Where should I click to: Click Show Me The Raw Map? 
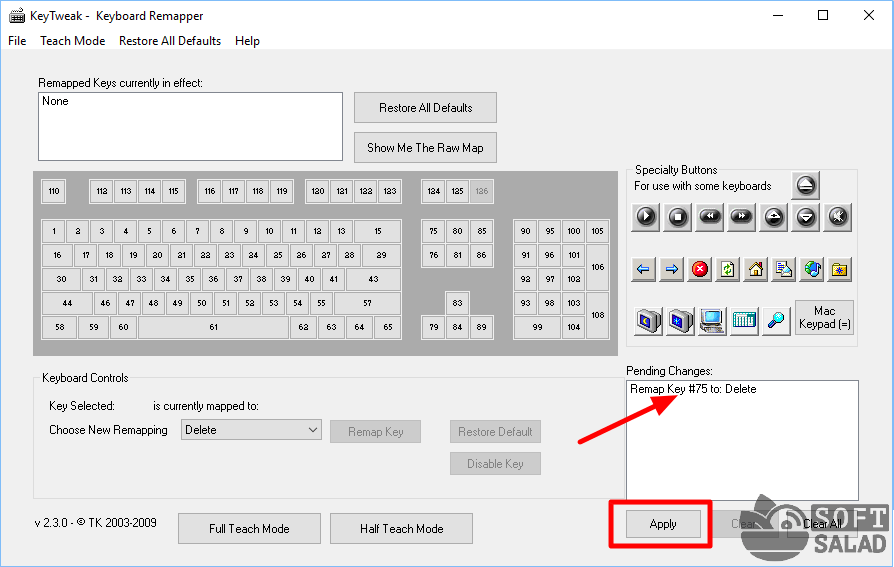pyautogui.click(x=425, y=148)
